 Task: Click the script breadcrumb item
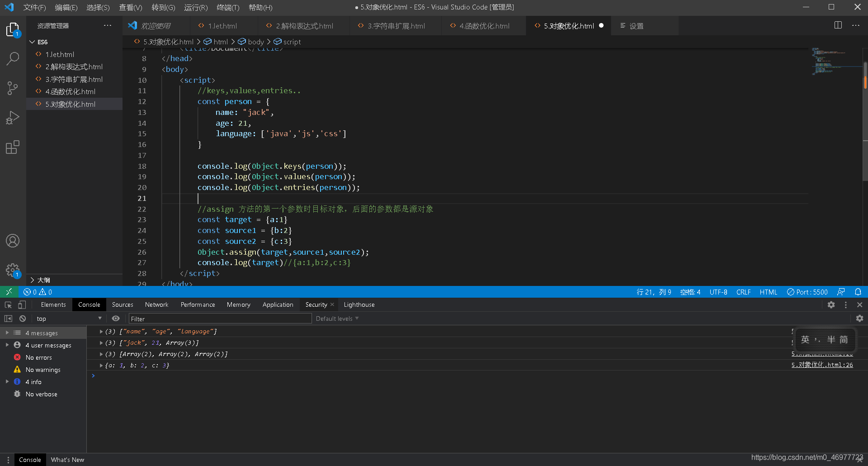288,42
